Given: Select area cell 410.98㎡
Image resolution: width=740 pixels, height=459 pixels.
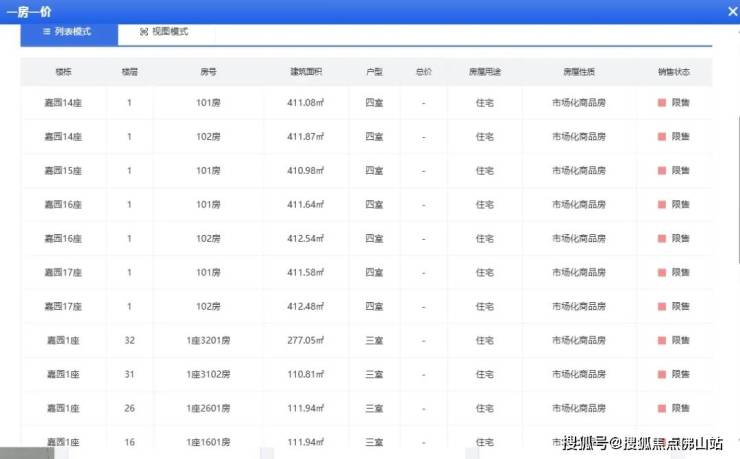Looking at the screenshot, I should pyautogui.click(x=305, y=170).
